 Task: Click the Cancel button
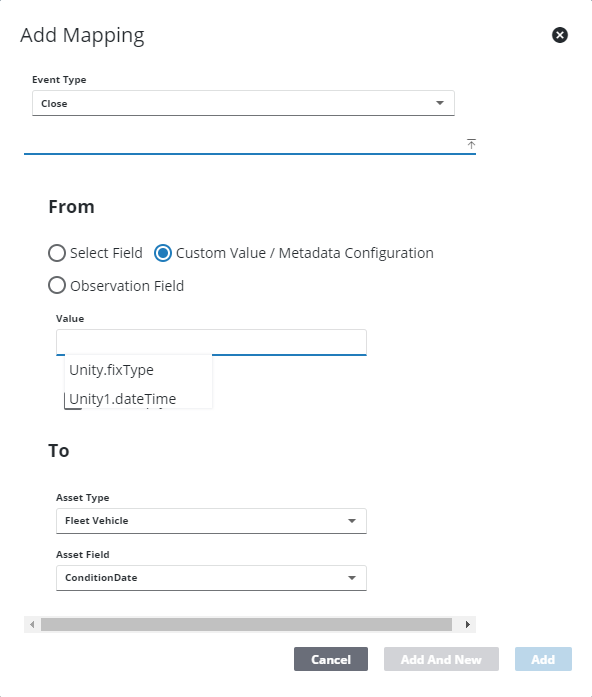(331, 659)
